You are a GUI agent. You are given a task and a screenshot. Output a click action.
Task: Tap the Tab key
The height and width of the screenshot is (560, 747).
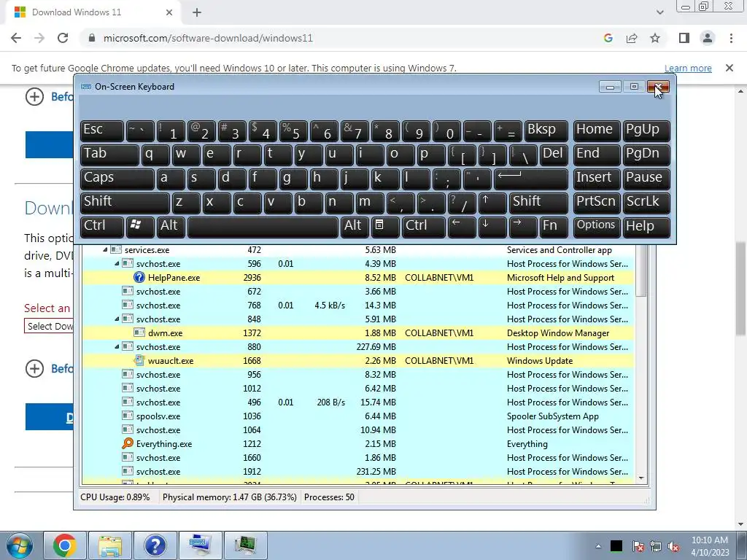tap(109, 154)
